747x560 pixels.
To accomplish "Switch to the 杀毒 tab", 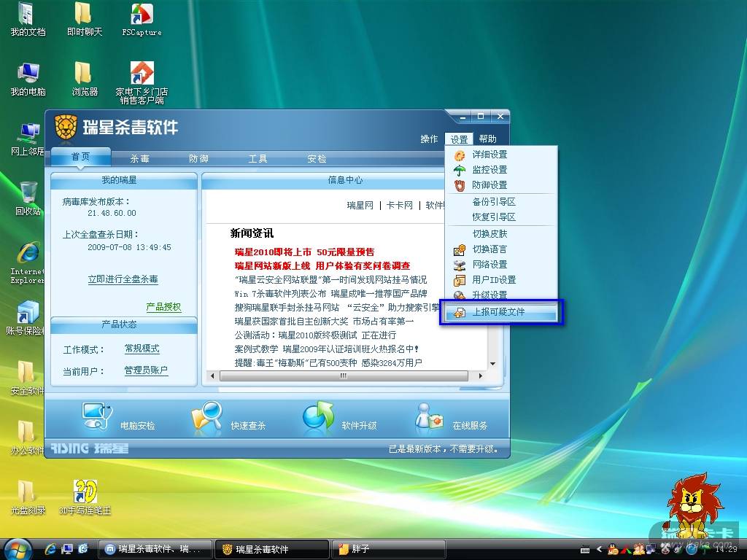I will pyautogui.click(x=139, y=158).
